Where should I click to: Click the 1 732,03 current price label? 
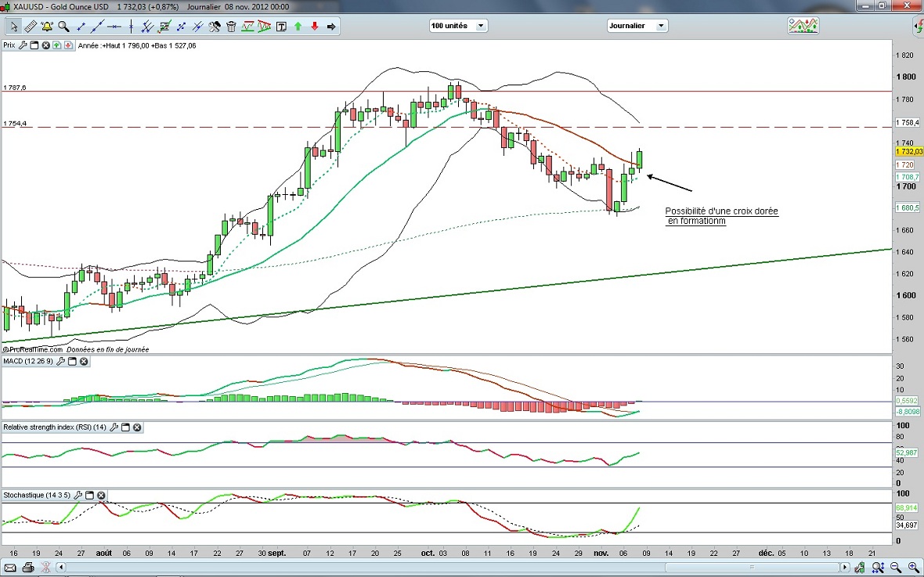click(x=908, y=152)
